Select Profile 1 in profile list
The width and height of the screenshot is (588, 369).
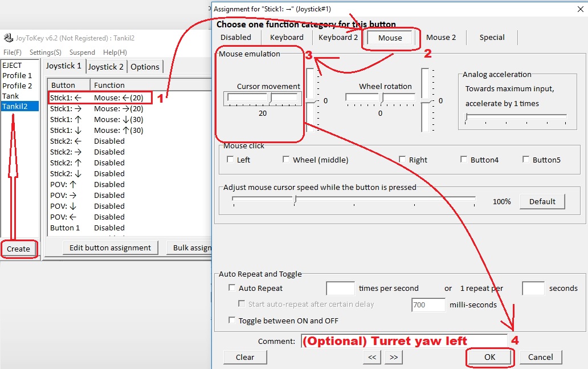(20, 75)
